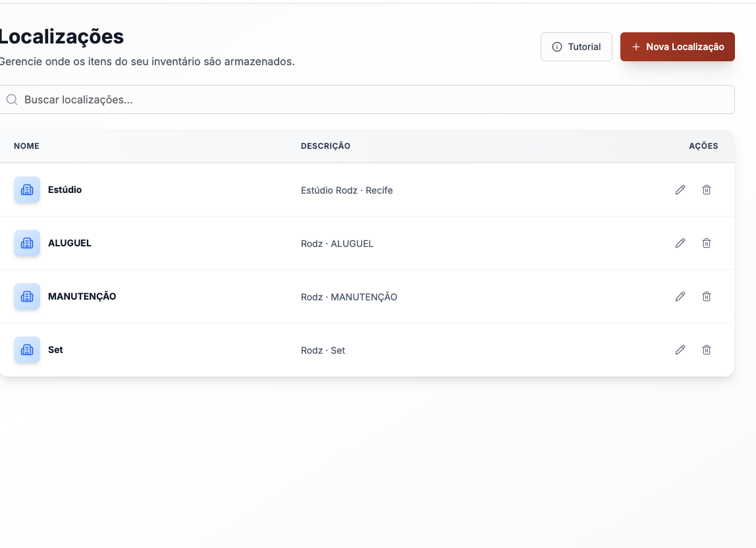Edit the Estúdio location with pencil icon

coord(680,190)
